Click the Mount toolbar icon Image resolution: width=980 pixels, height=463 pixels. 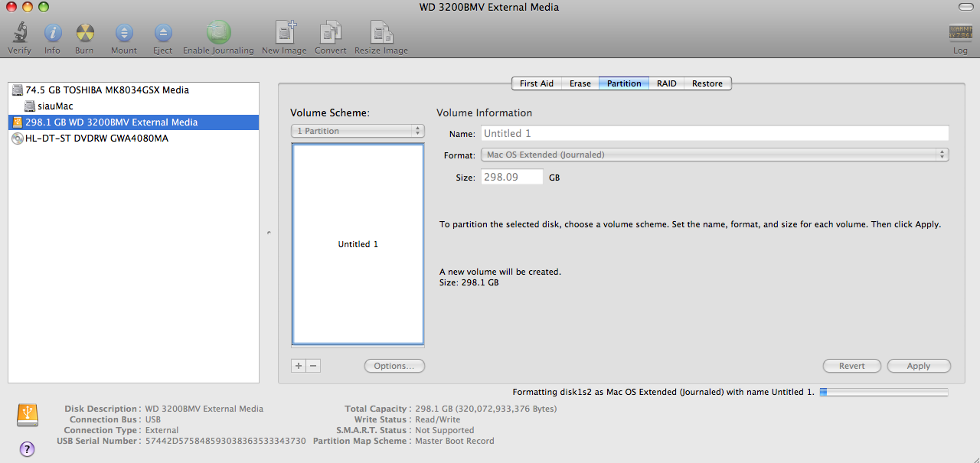tap(124, 33)
